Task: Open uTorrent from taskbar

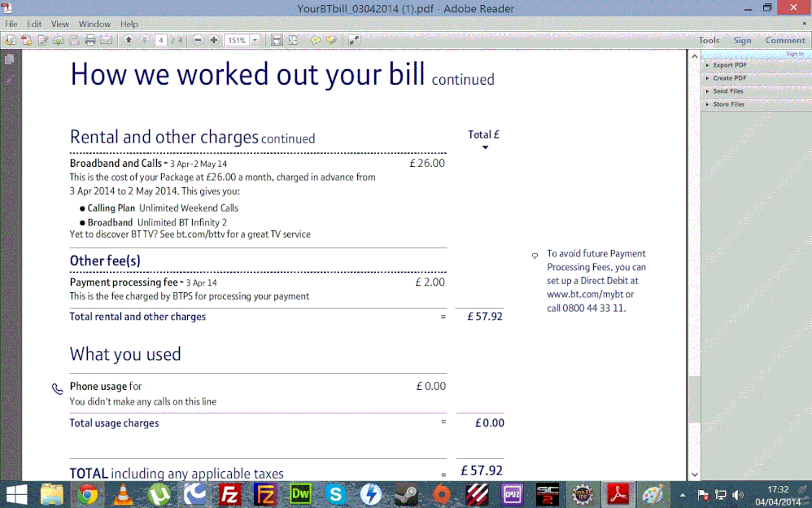Action: click(159, 494)
